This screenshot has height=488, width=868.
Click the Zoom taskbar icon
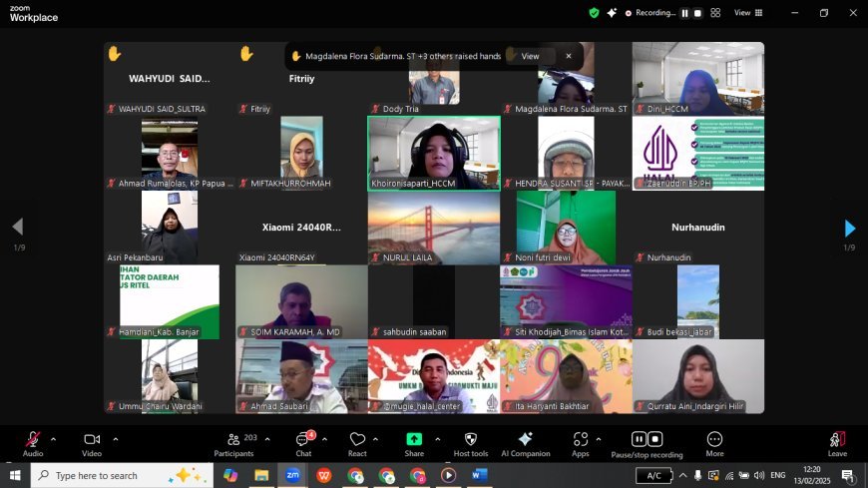click(x=293, y=475)
